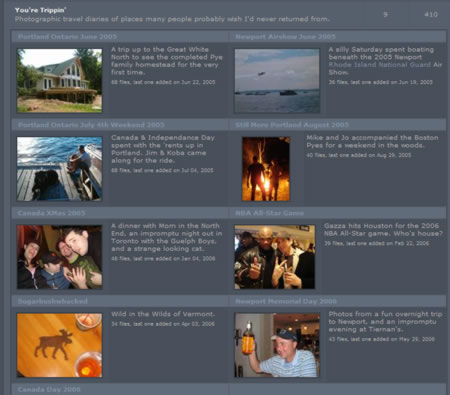Click the "dinner with Mom" description
The image size is (450, 395).
tap(167, 237)
